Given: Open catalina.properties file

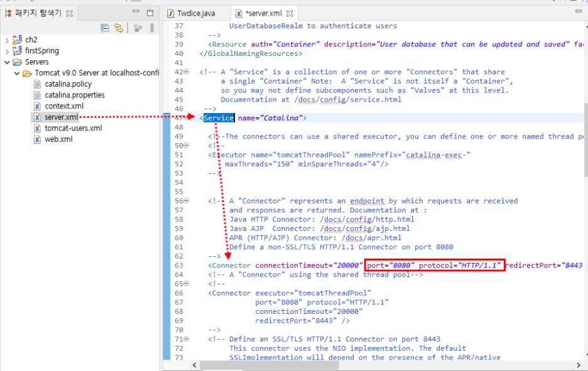Looking at the screenshot, I should click(x=75, y=95).
